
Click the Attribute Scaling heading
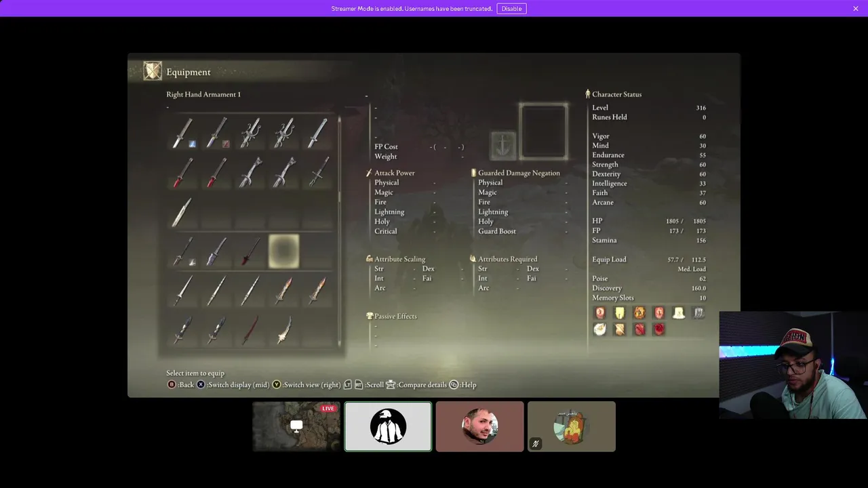[400, 259]
